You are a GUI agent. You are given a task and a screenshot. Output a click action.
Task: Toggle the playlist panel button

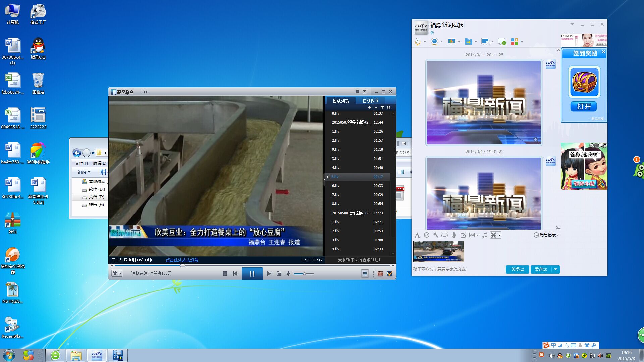pyautogui.click(x=365, y=274)
